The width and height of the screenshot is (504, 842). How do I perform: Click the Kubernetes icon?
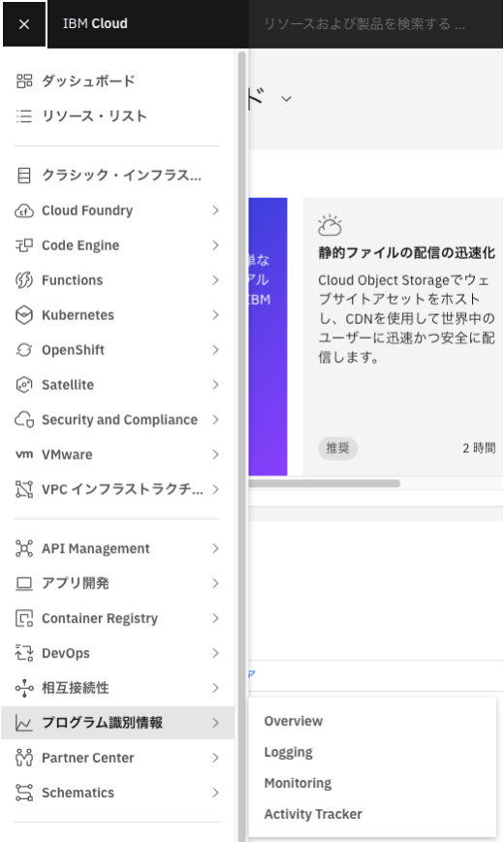(24, 315)
